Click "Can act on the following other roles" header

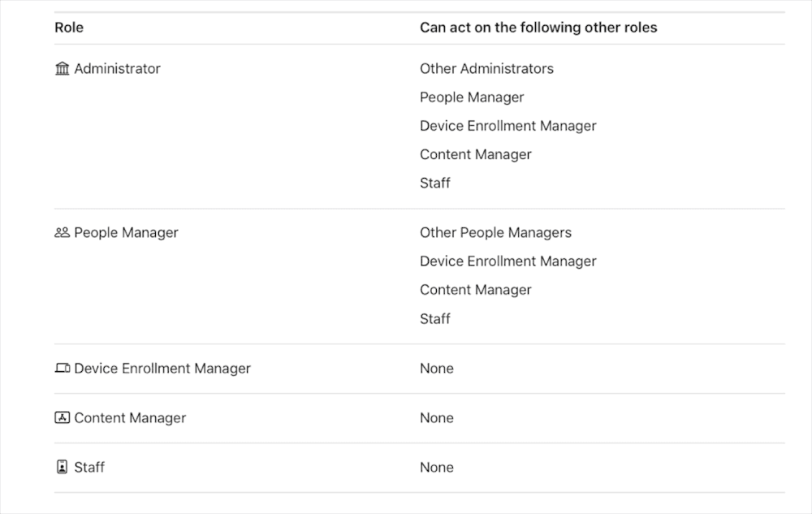(x=538, y=28)
